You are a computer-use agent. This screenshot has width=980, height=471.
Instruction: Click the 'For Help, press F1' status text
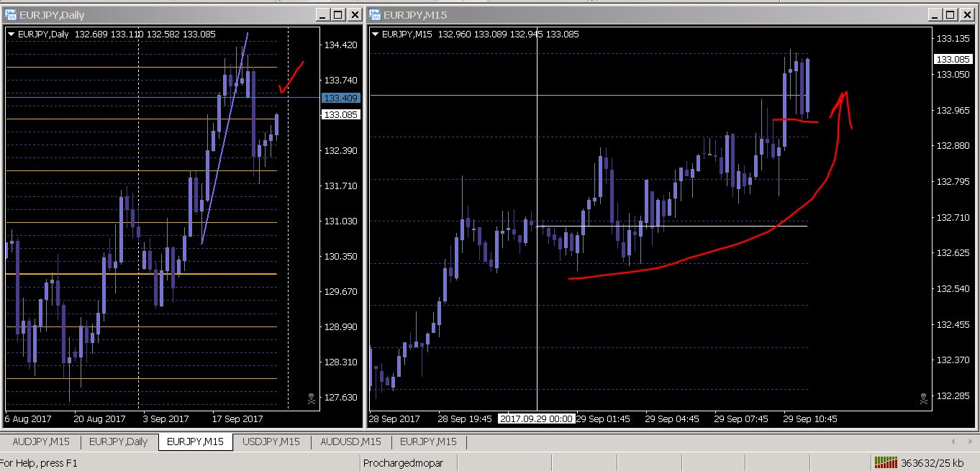pos(38,463)
